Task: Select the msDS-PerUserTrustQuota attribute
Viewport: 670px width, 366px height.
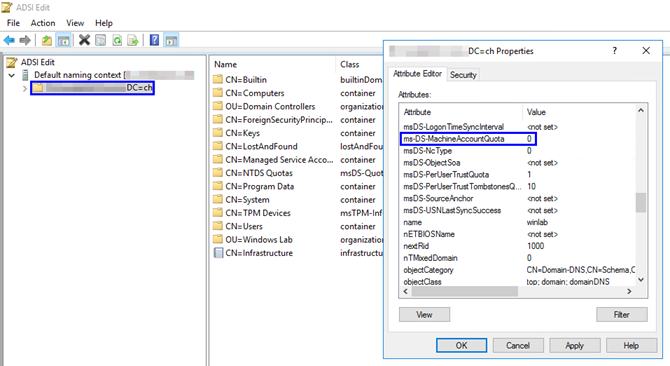Action: tap(517, 175)
